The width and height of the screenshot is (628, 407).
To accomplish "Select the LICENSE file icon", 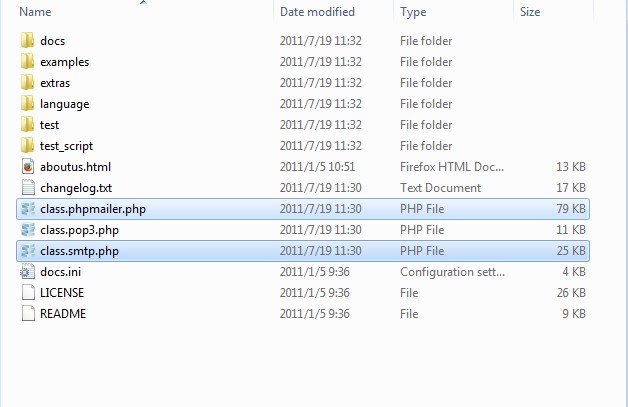I will tap(28, 293).
